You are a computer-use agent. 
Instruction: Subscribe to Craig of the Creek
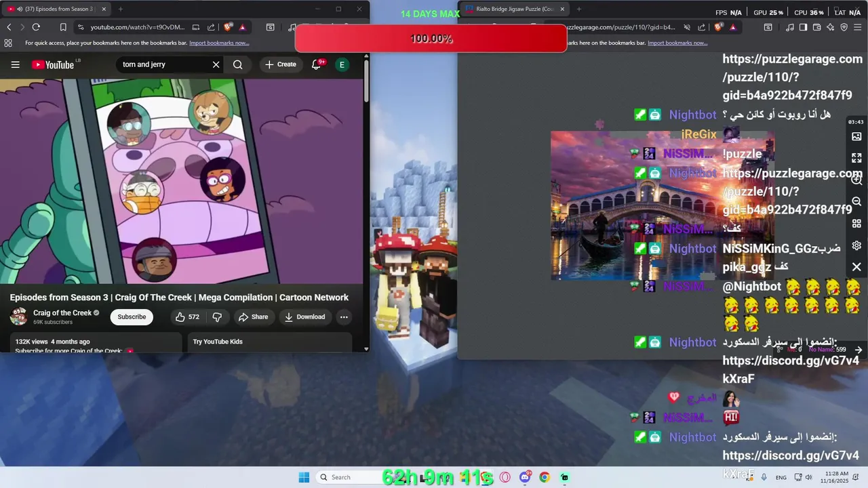point(132,317)
